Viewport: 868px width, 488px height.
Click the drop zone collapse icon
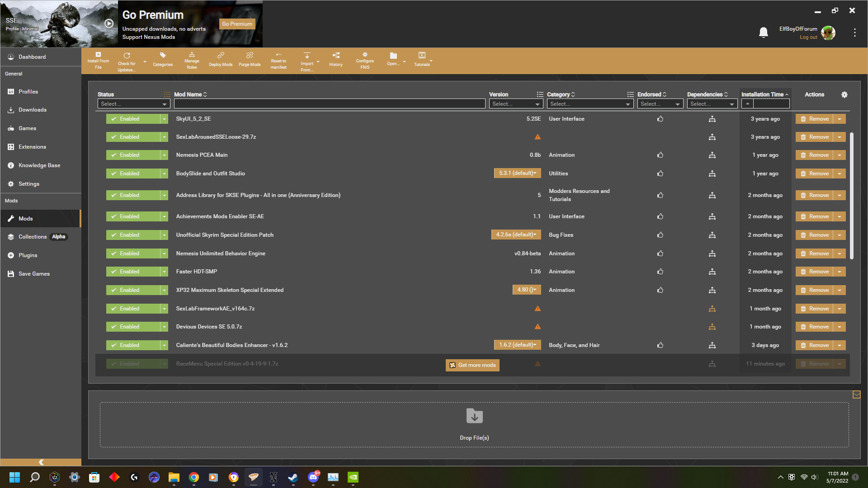pyautogui.click(x=856, y=394)
